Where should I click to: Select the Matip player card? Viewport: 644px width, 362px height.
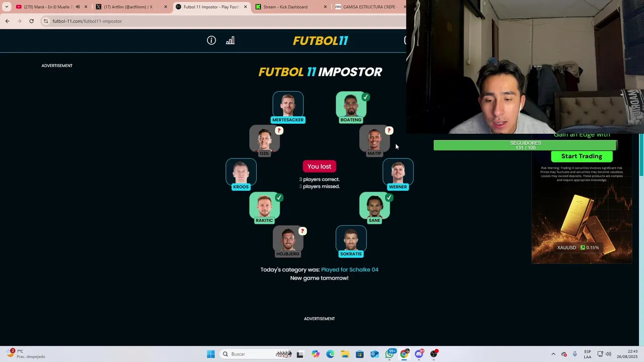374,141
